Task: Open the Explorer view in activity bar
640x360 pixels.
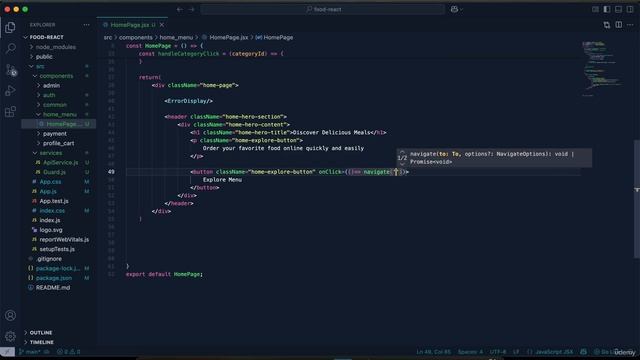Action: click(10, 27)
